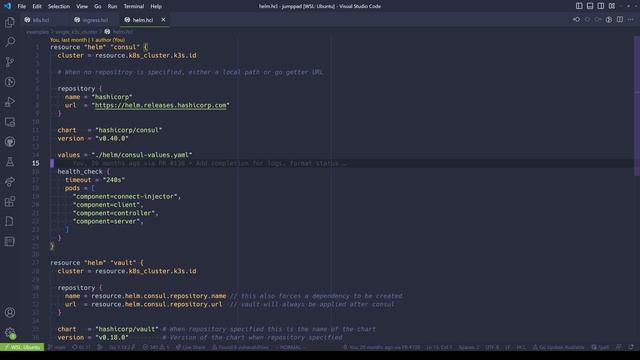Open the Manage gear settings menu
Viewport: 640px width, 360px height.
(x=10, y=333)
